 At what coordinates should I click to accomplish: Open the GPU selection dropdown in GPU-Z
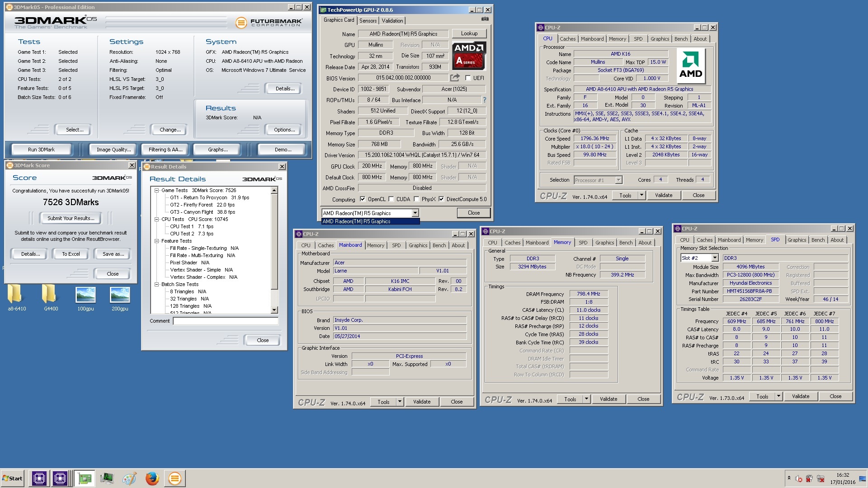pos(415,213)
